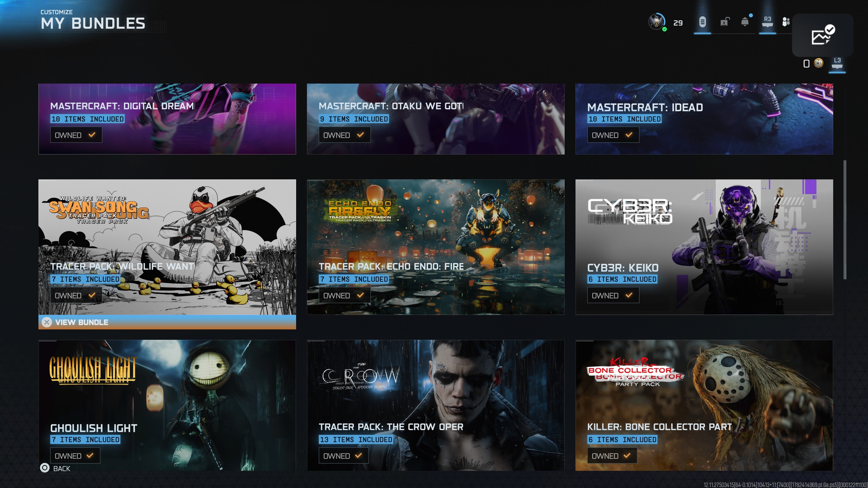This screenshot has width=868, height=488.
Task: Click "6 Items Included" on CYB3R: Keiko
Action: [622, 279]
